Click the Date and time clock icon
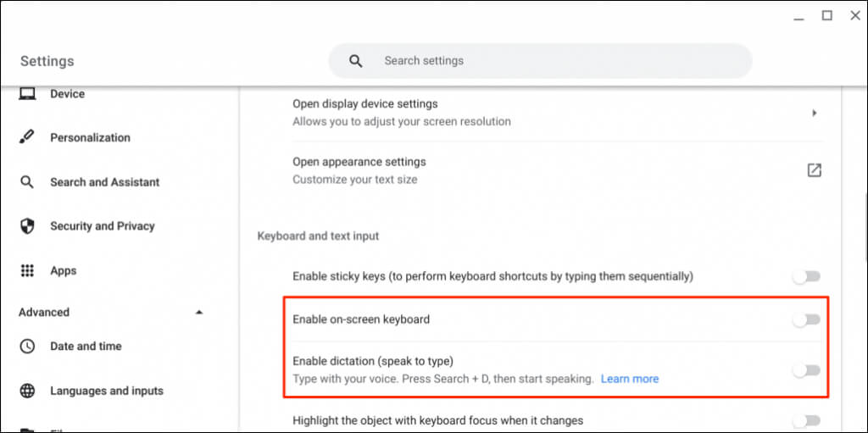 point(27,347)
